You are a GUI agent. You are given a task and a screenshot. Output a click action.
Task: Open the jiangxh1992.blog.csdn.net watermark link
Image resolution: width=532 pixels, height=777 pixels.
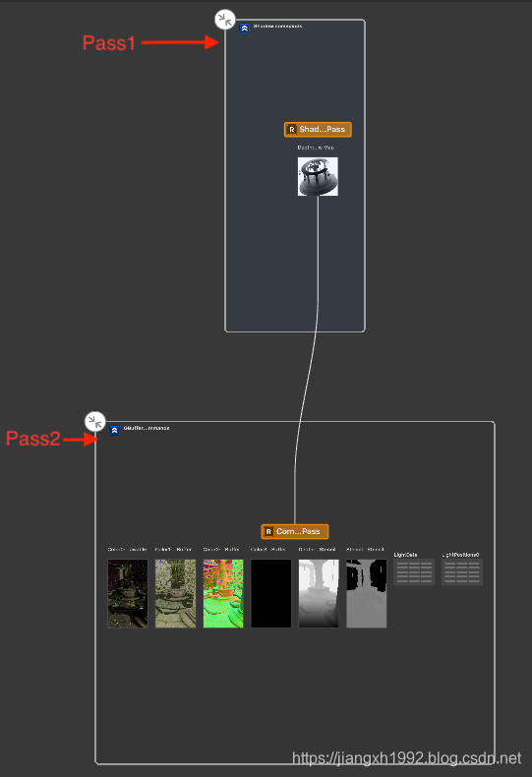pos(406,758)
